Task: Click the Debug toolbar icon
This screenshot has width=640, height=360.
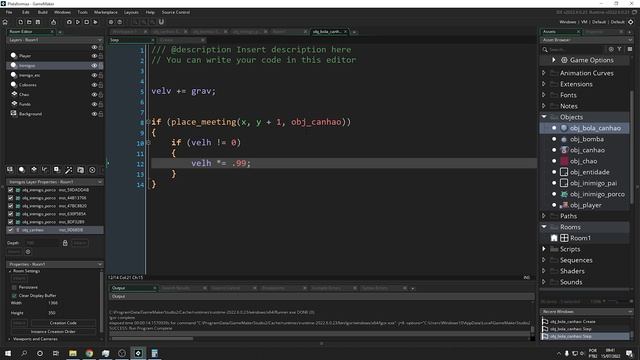Action: pyautogui.click(x=69, y=22)
